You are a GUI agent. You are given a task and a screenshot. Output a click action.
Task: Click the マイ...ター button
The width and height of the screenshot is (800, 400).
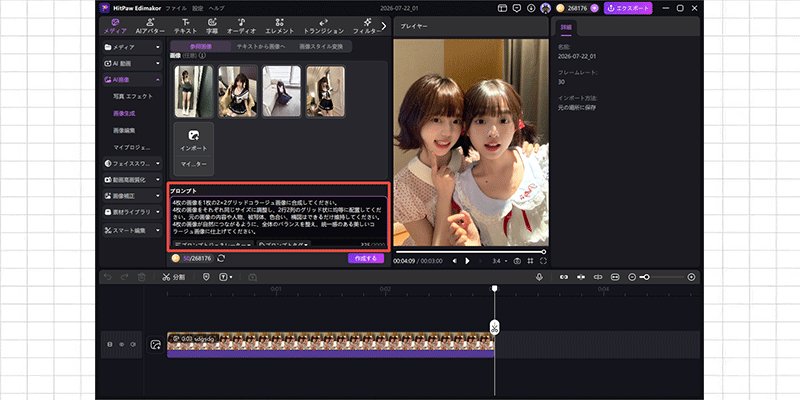[x=194, y=164]
